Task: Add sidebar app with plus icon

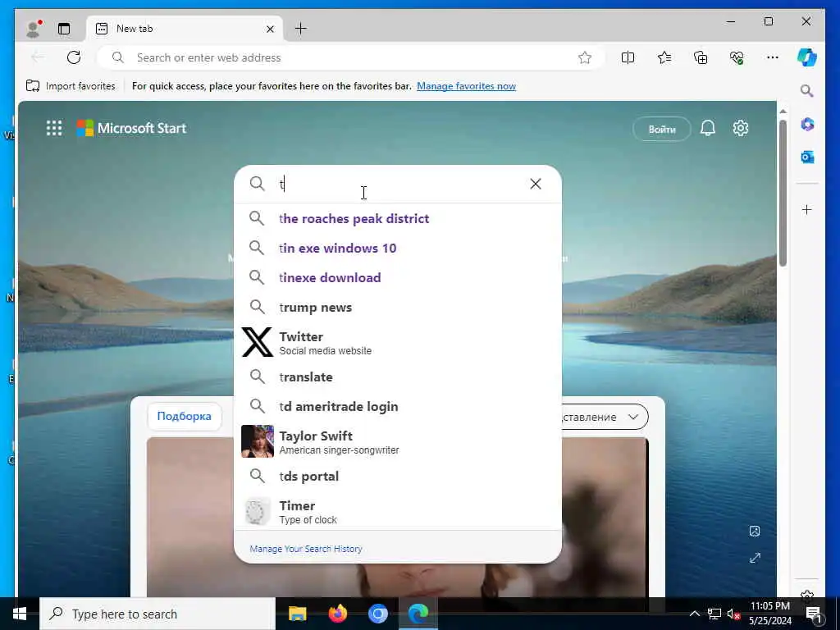Action: 807,209
